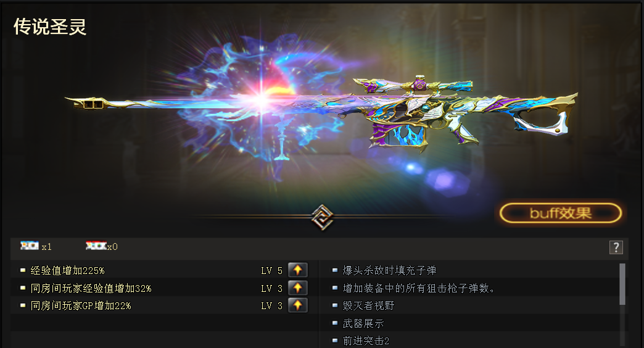644x348 pixels.
Task: Select the 增加装备中的所有狙击枪子弹数 entry
Action: 419,288
